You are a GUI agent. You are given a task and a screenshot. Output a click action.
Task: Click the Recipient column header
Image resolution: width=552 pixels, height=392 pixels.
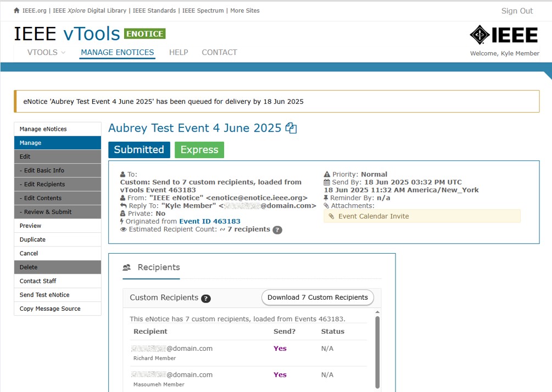(150, 332)
